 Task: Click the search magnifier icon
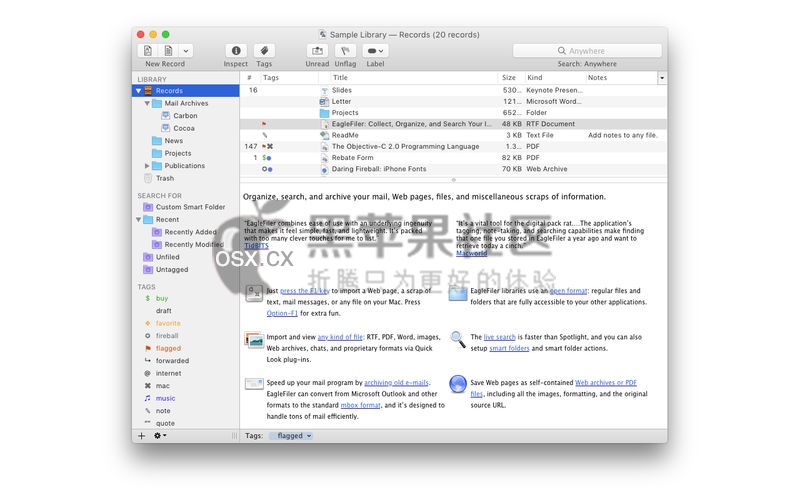pyautogui.click(x=561, y=51)
